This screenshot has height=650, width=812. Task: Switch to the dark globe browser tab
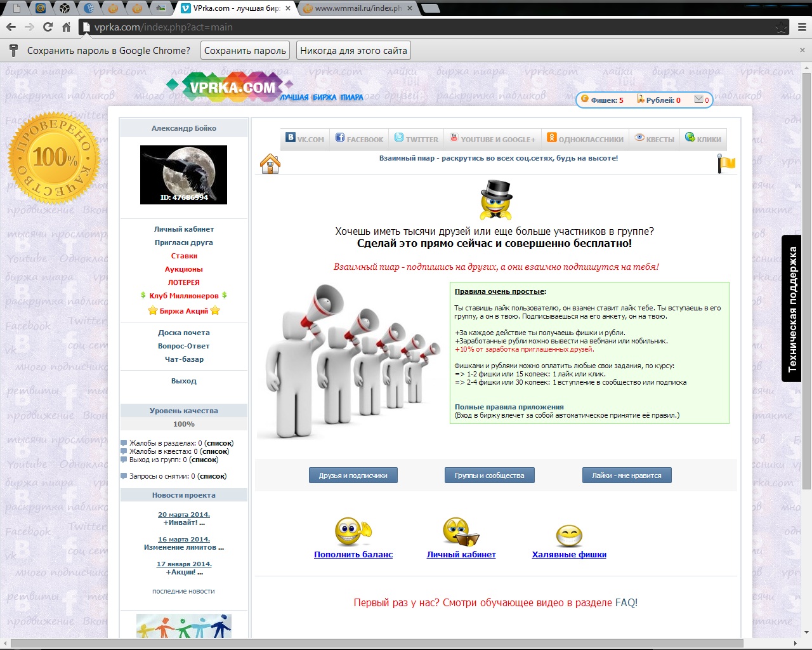pos(65,8)
